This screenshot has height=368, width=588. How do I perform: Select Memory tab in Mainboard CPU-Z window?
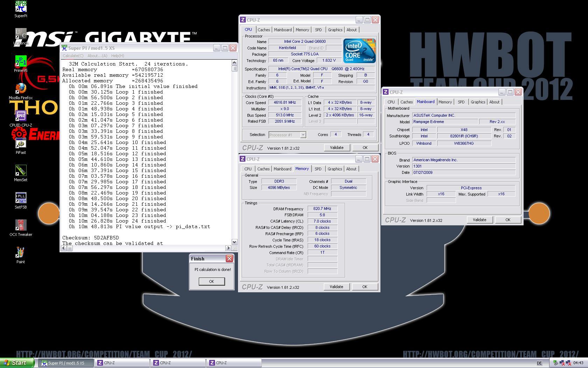(x=445, y=102)
